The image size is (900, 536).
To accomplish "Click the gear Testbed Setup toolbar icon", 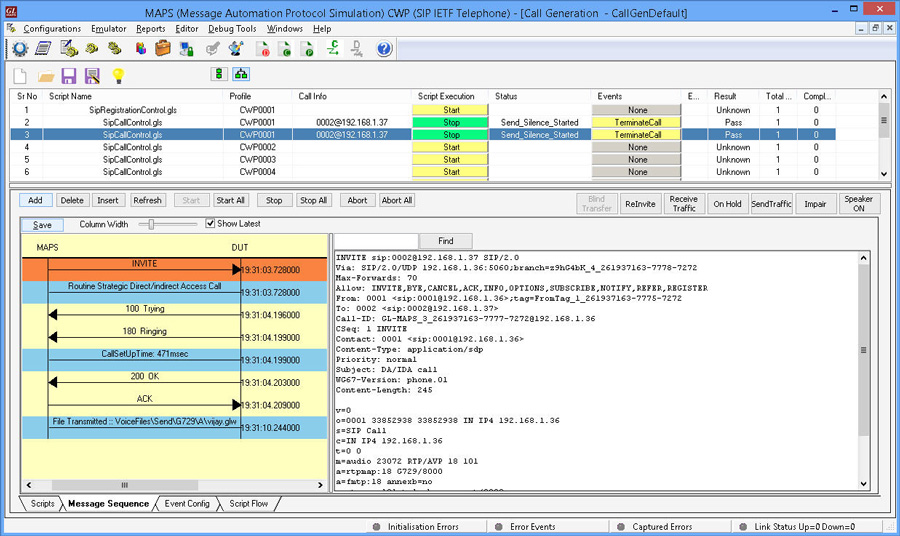I will pyautogui.click(x=20, y=49).
